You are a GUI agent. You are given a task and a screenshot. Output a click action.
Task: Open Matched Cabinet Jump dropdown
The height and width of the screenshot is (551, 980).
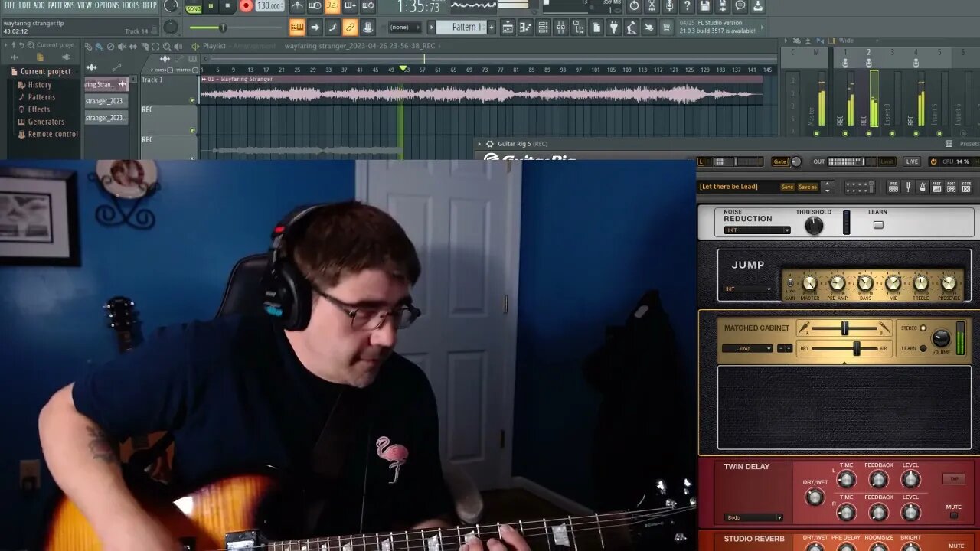[x=747, y=348]
